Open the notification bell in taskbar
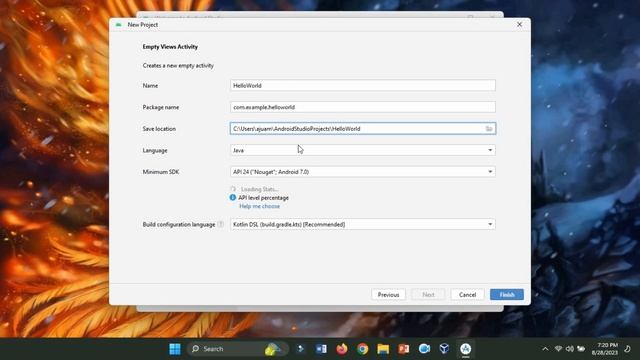Viewport: 640px width, 360px height. (x=628, y=349)
